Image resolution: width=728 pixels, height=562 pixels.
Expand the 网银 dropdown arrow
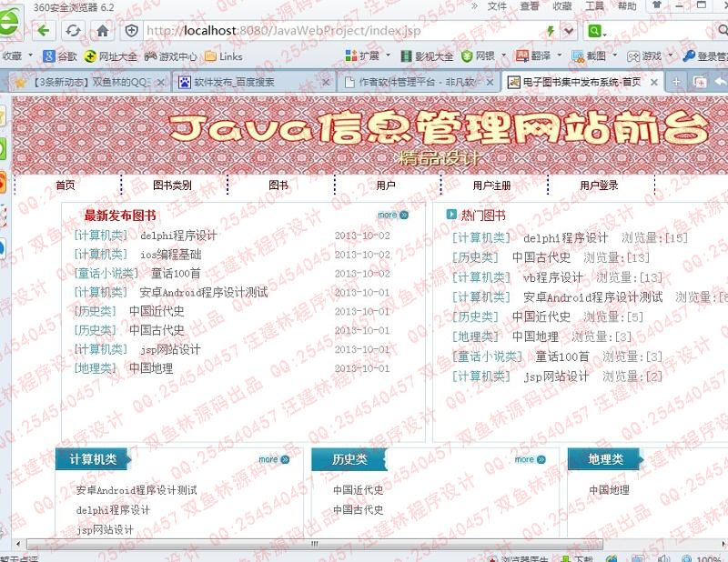pos(504,55)
